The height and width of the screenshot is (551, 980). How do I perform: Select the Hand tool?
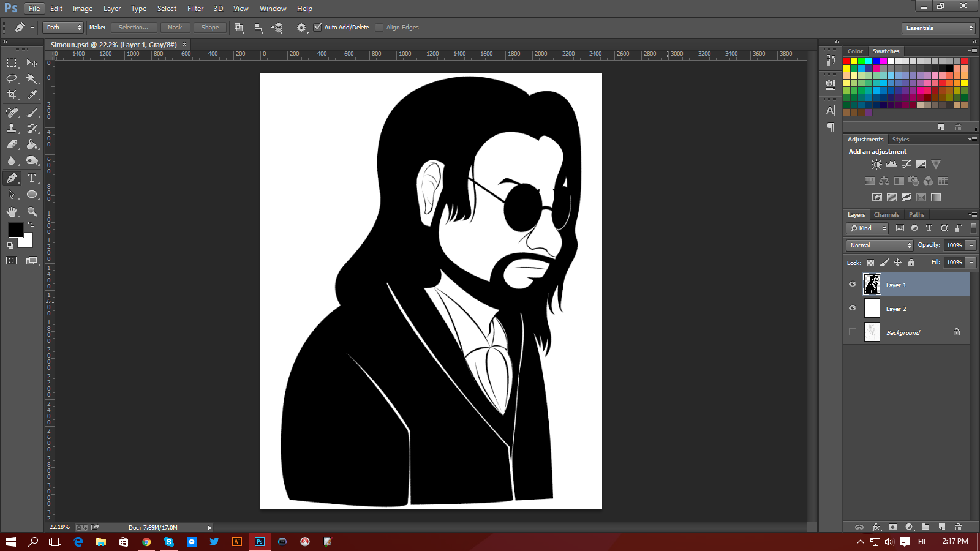point(12,212)
